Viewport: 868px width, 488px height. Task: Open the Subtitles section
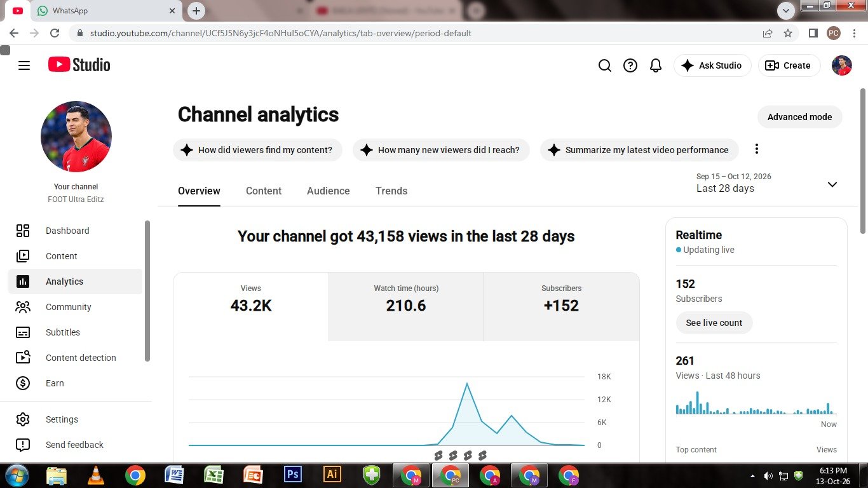(x=75, y=332)
